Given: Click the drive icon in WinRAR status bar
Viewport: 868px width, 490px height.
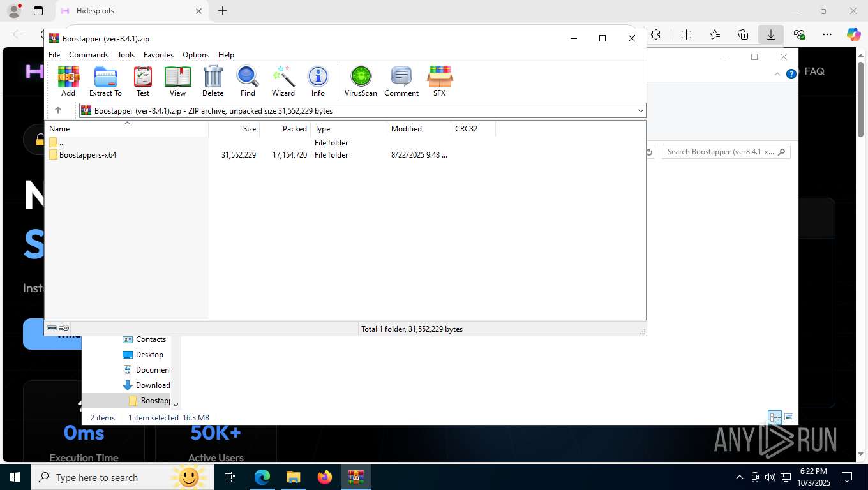Looking at the screenshot, I should point(52,328).
